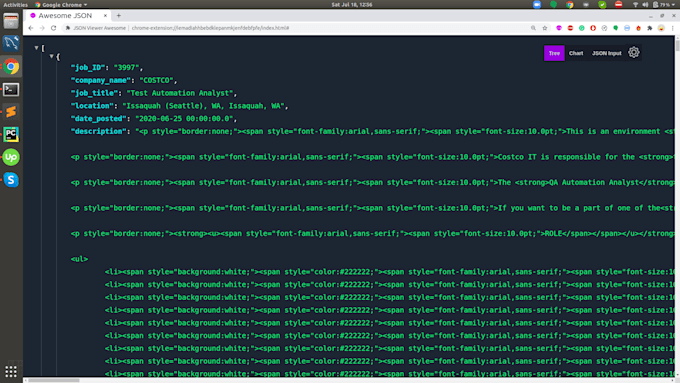The width and height of the screenshot is (680, 383).
Task: Click the vertical scrollbar thumb
Action: 677,45
